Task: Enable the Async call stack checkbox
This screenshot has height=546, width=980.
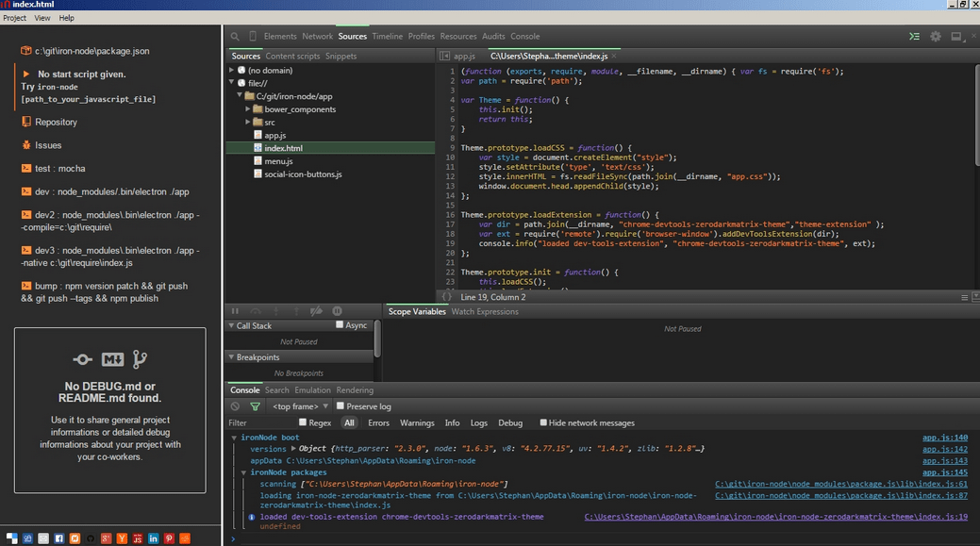Action: point(341,325)
